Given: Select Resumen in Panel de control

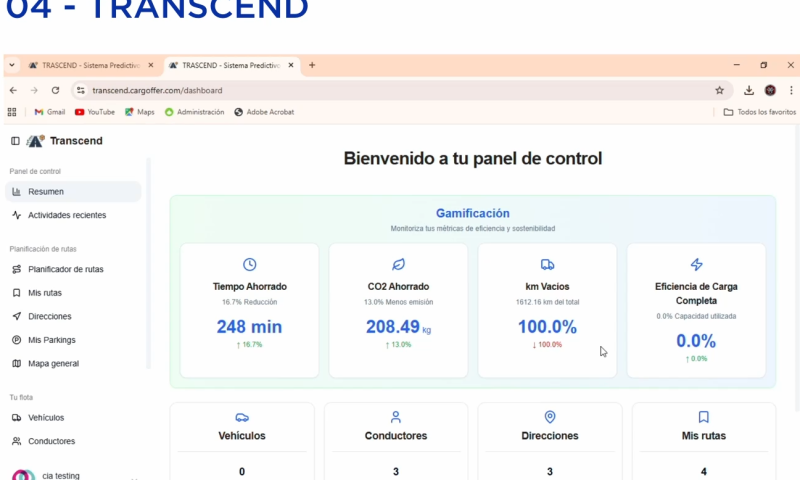Looking at the screenshot, I should click(x=45, y=191).
